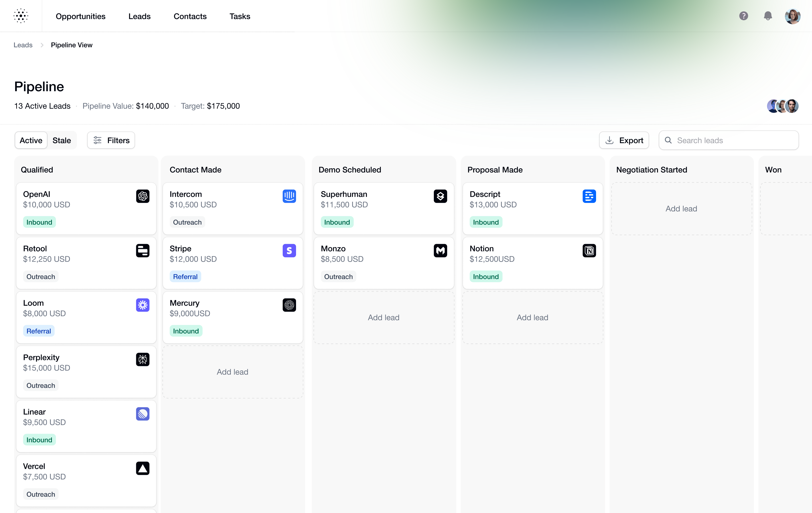This screenshot has width=812, height=513.
Task: Go to Leads via breadcrumb link
Action: [23, 45]
